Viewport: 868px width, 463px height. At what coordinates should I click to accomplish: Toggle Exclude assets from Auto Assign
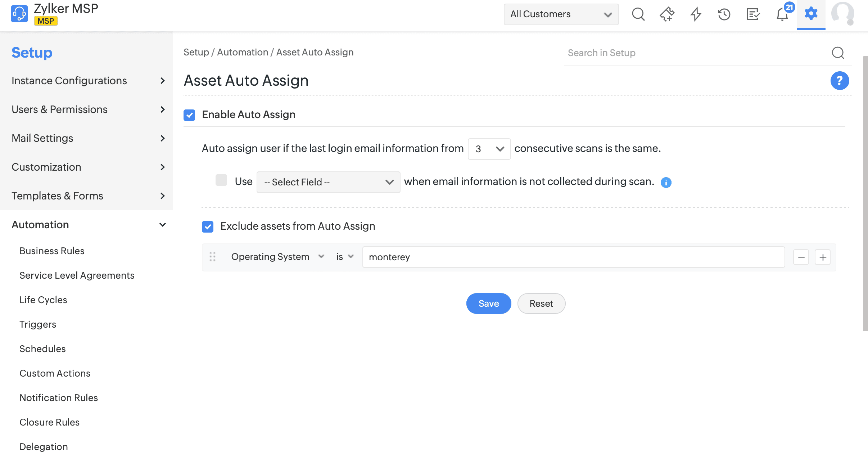pyautogui.click(x=208, y=226)
